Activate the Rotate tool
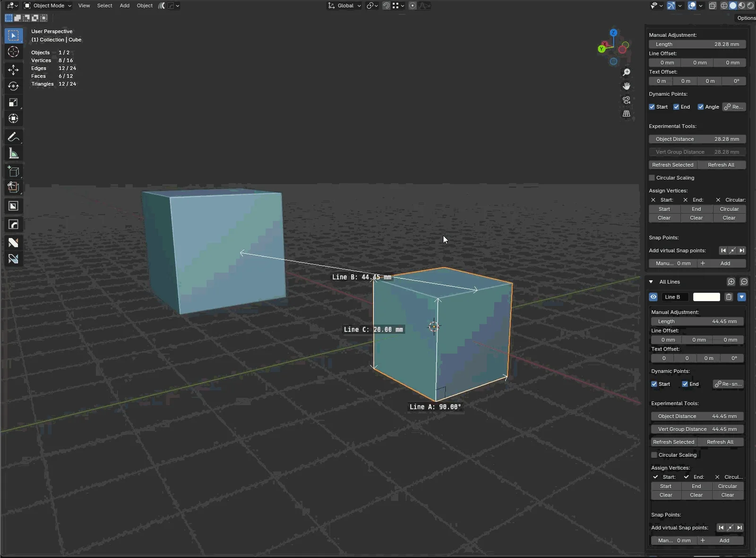The width and height of the screenshot is (756, 558). click(13, 86)
